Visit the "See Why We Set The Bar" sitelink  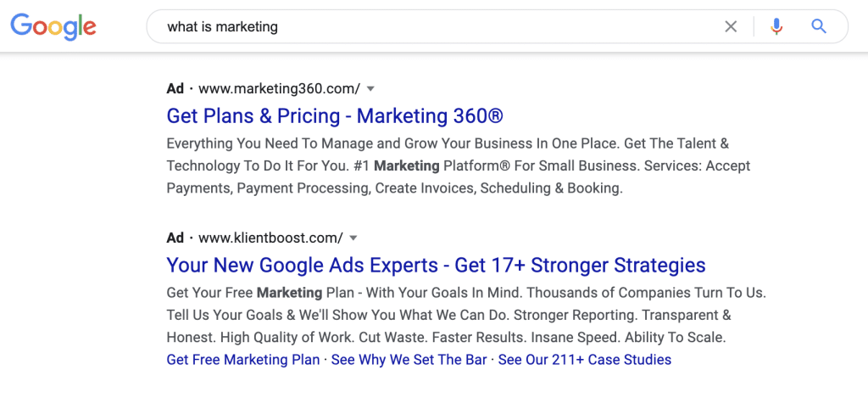tap(409, 360)
